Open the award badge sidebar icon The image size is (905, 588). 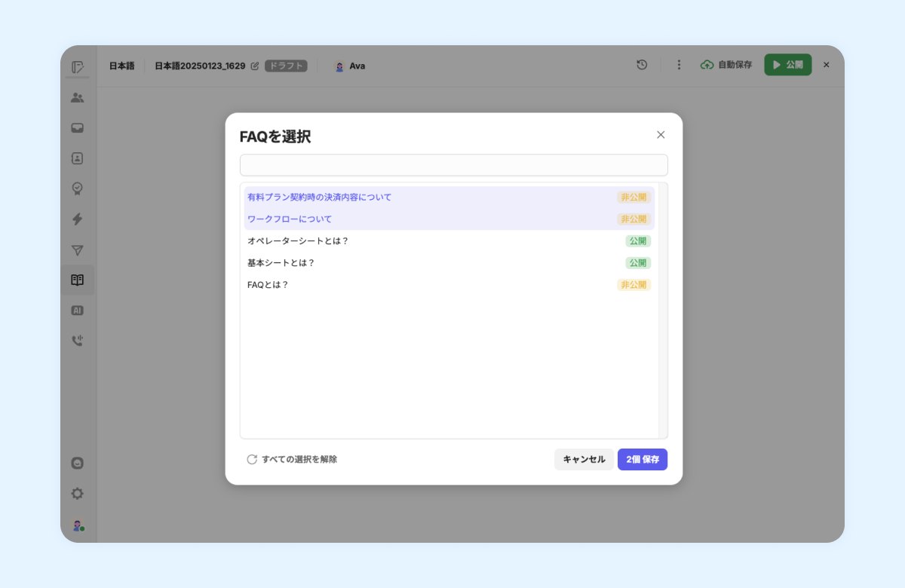click(77, 188)
